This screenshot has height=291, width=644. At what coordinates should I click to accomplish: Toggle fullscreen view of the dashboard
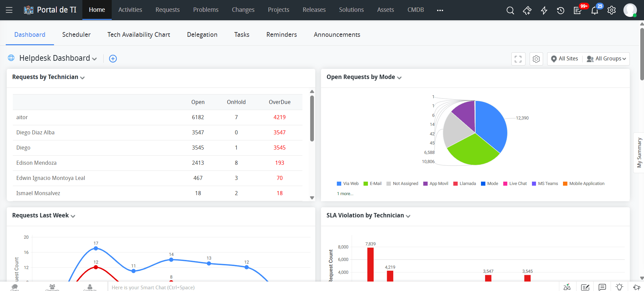click(x=518, y=59)
